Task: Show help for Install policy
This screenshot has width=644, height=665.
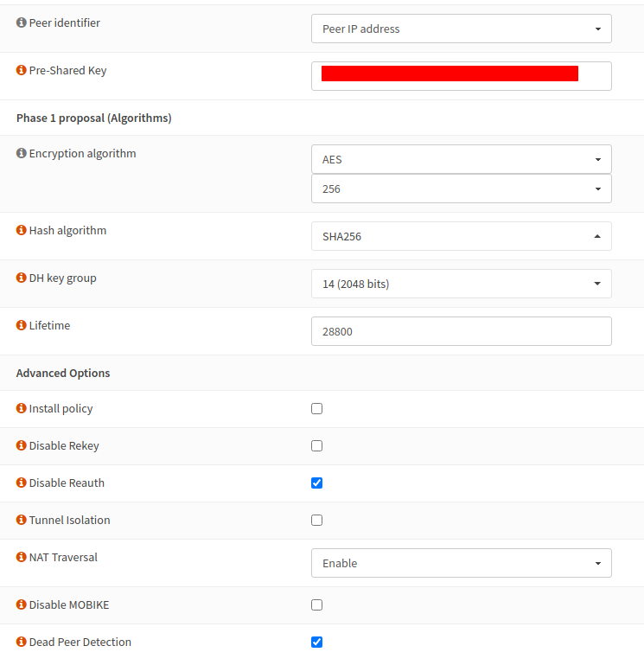Action: click(x=22, y=408)
